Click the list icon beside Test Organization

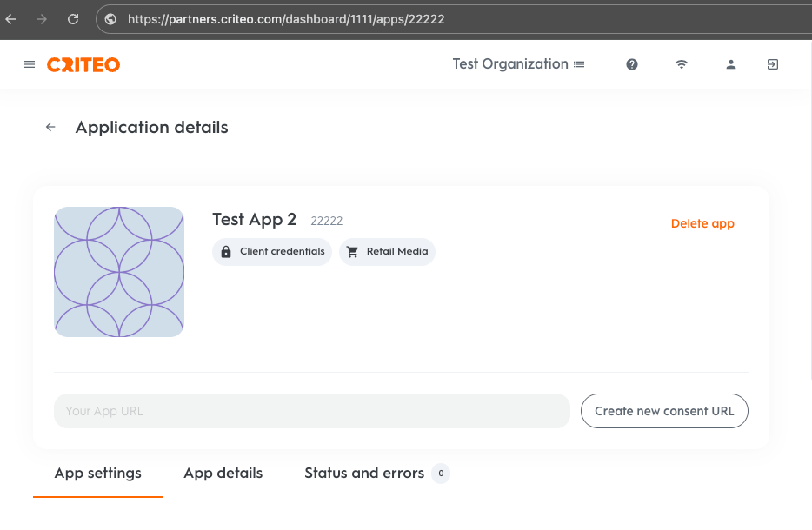579,64
